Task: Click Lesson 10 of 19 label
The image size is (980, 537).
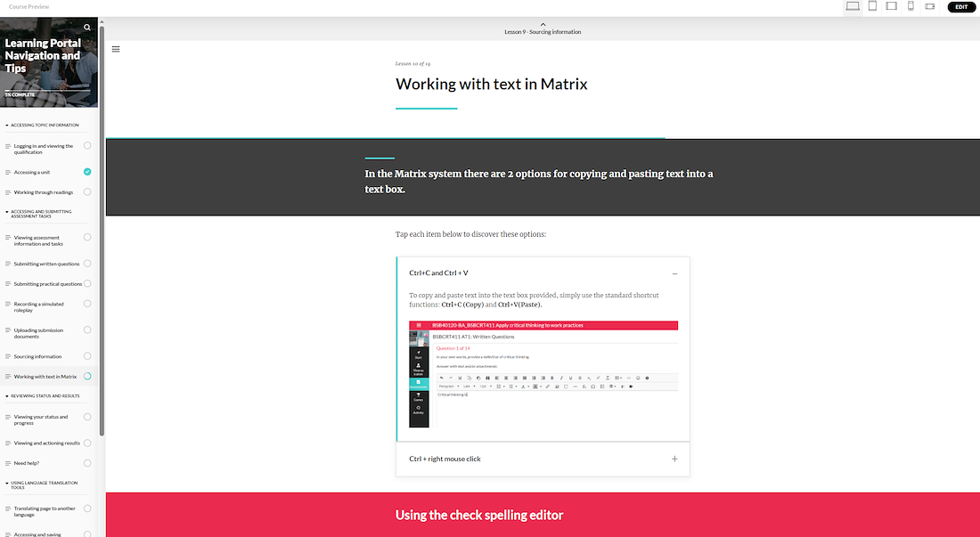Action: [412, 64]
